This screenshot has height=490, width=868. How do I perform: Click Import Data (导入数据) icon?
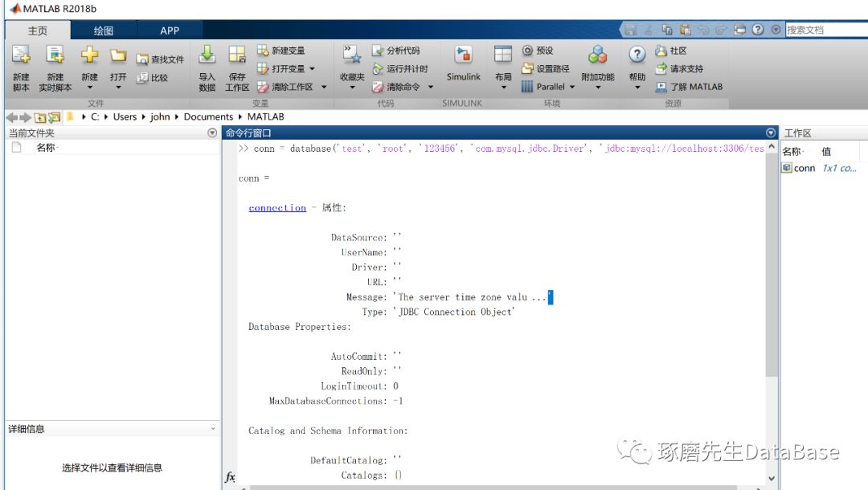click(207, 55)
